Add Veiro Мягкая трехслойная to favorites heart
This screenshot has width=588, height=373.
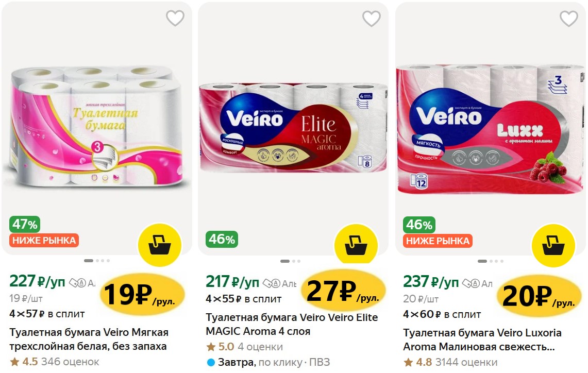pyautogui.click(x=175, y=18)
